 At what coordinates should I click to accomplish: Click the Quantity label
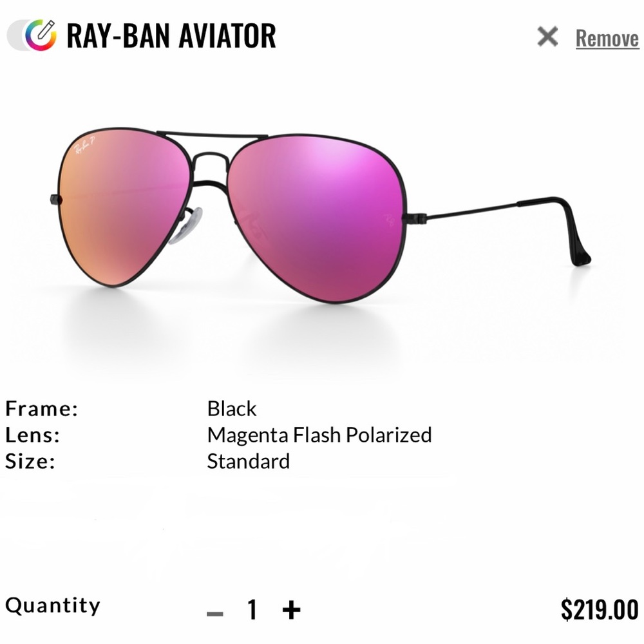tap(53, 604)
